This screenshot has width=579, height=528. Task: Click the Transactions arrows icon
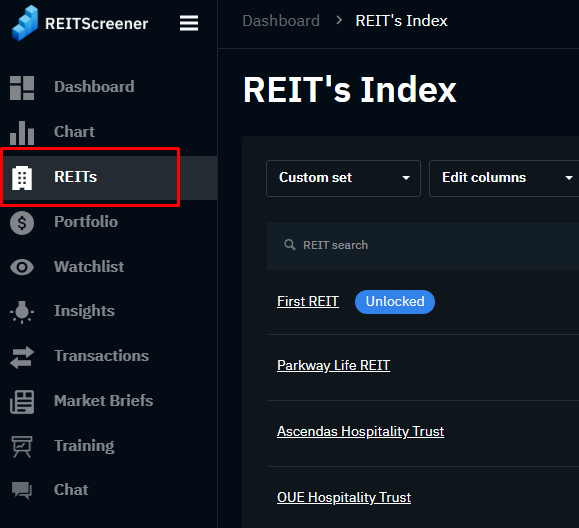pos(22,357)
